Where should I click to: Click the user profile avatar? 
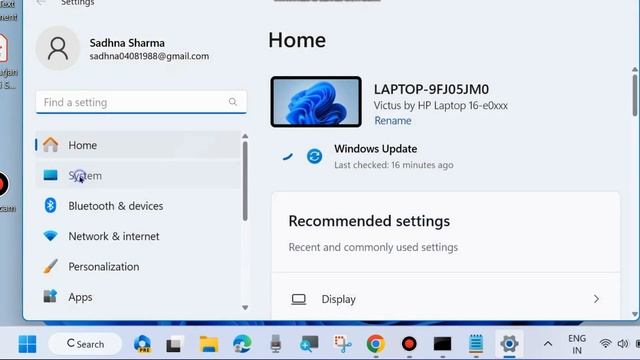(x=58, y=49)
